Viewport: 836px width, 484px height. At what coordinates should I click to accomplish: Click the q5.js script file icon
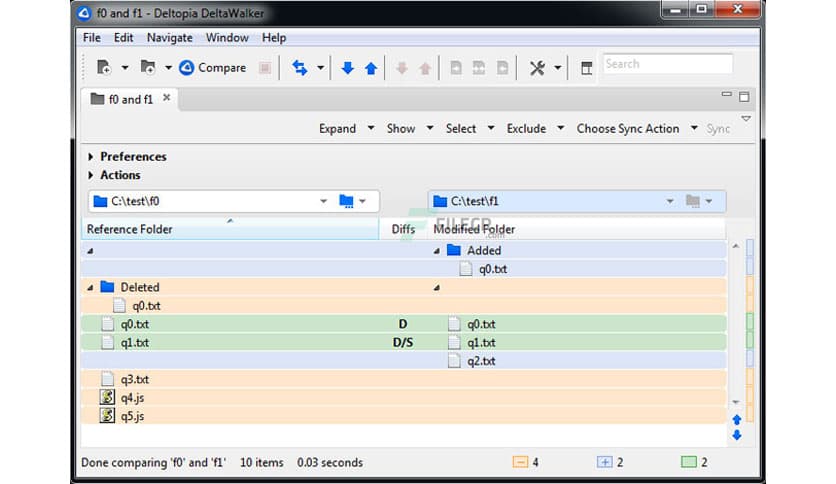pos(107,415)
